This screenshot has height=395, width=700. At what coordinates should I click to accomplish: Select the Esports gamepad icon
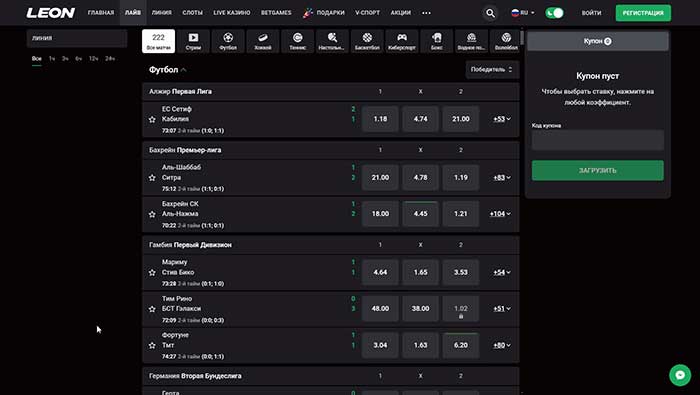pos(402,41)
